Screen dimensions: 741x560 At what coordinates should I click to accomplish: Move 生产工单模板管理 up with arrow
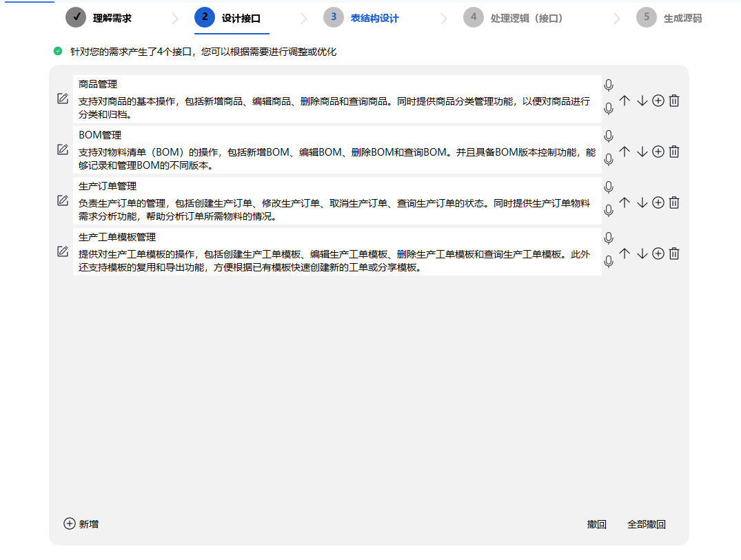tap(625, 253)
